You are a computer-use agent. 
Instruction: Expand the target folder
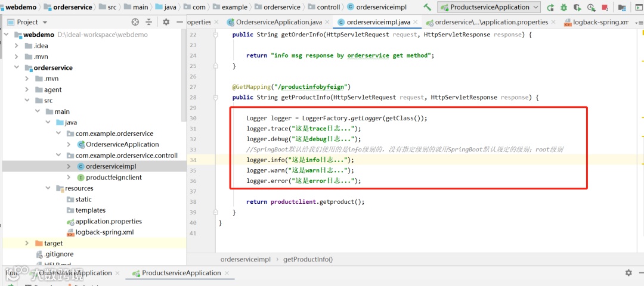click(x=27, y=243)
